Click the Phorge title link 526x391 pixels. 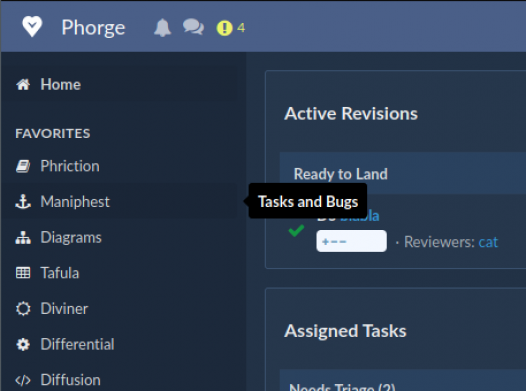click(x=93, y=27)
